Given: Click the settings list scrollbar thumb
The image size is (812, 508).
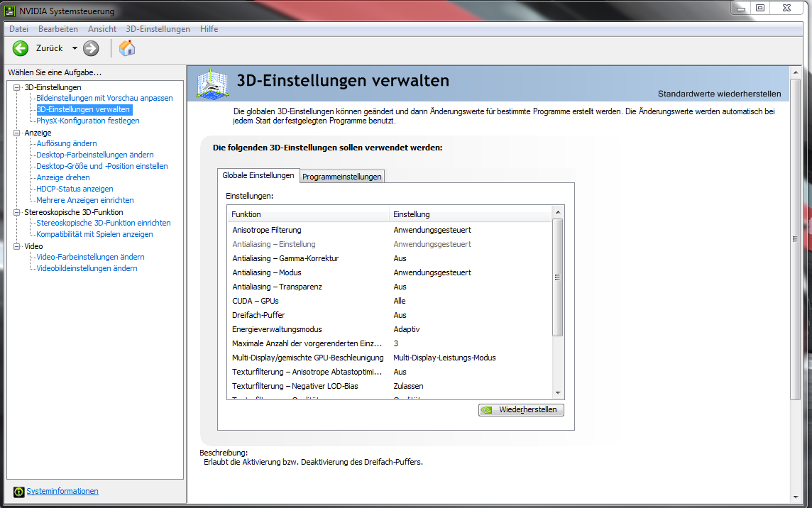Looking at the screenshot, I should pos(558,277).
